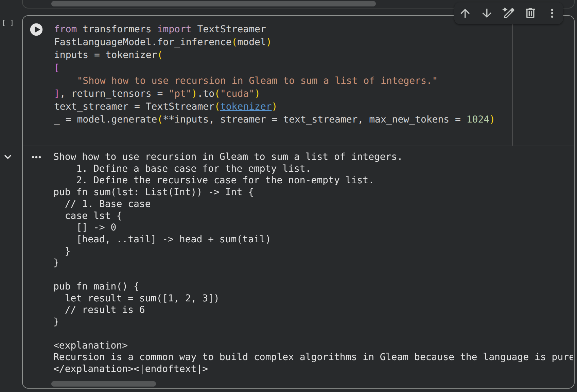577x392 pixels.
Task: Move the cell up
Action: [x=465, y=14]
